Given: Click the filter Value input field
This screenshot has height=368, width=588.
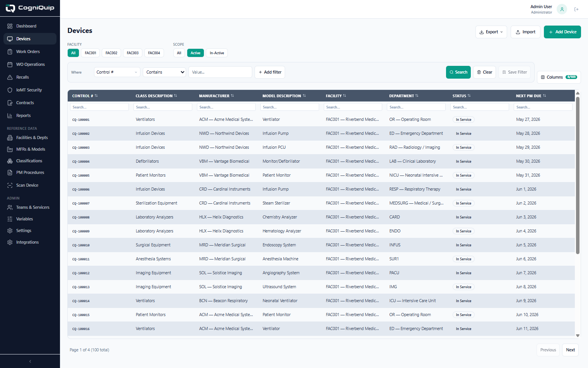Looking at the screenshot, I should click(x=220, y=72).
